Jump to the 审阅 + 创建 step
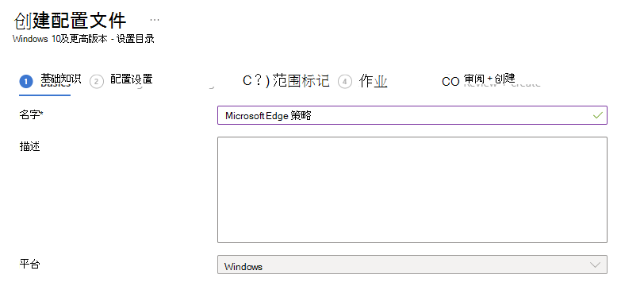 (489, 79)
